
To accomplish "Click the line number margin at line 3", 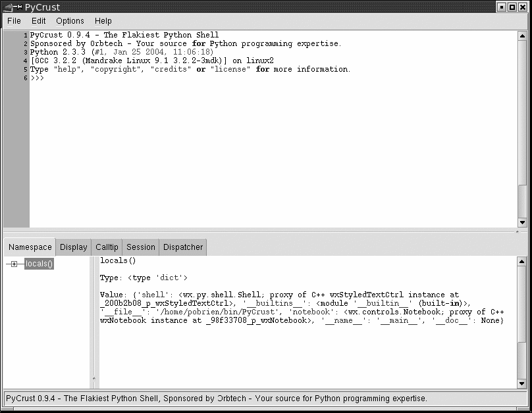I will pyautogui.click(x=16, y=53).
